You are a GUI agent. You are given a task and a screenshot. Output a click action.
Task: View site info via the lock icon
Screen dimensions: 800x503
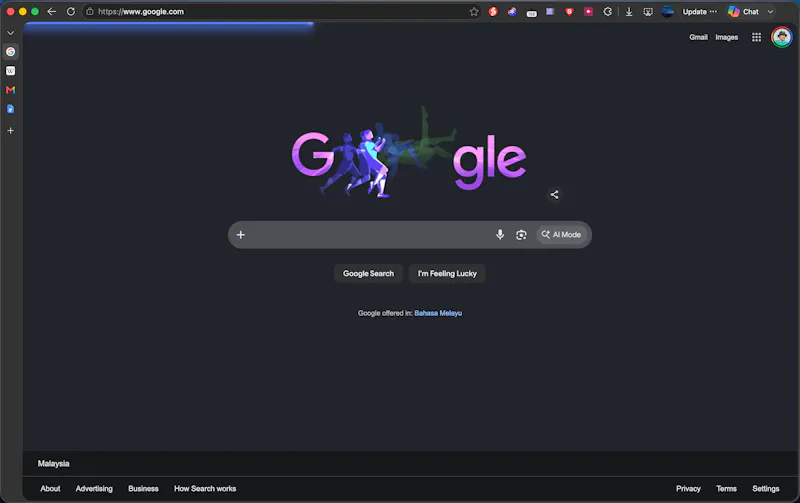pos(90,11)
